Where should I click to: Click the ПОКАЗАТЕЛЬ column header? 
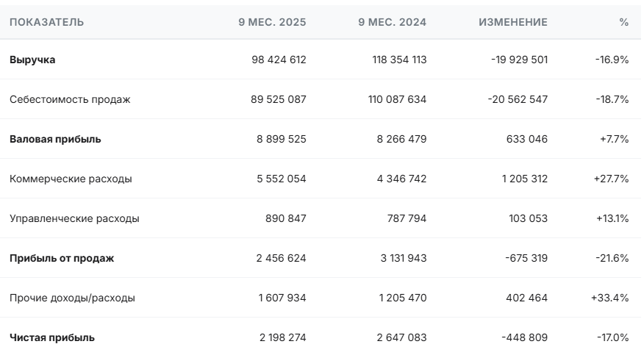pos(46,22)
